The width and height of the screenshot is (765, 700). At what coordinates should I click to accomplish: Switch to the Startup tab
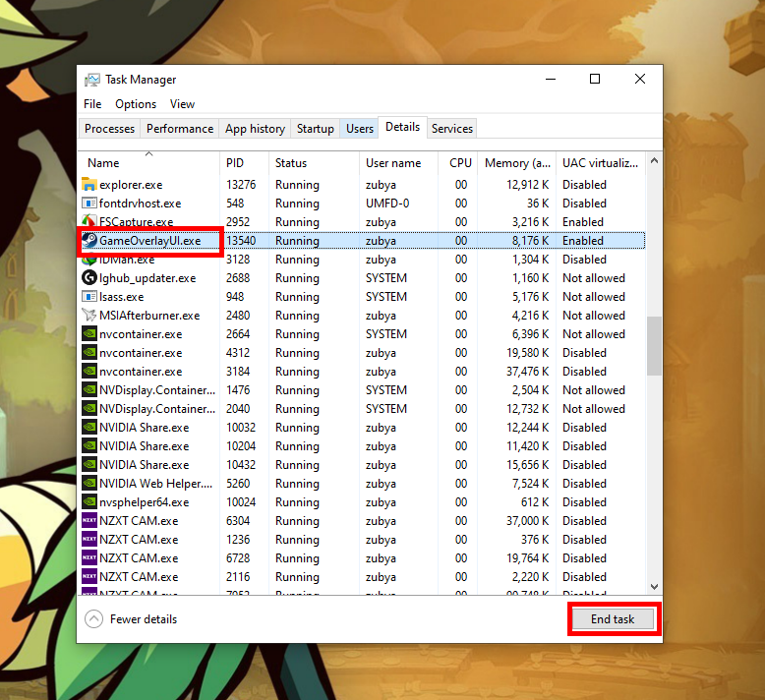316,128
